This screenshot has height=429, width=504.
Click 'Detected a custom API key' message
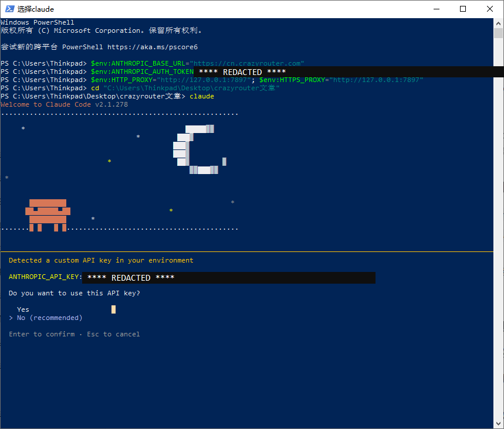click(101, 260)
